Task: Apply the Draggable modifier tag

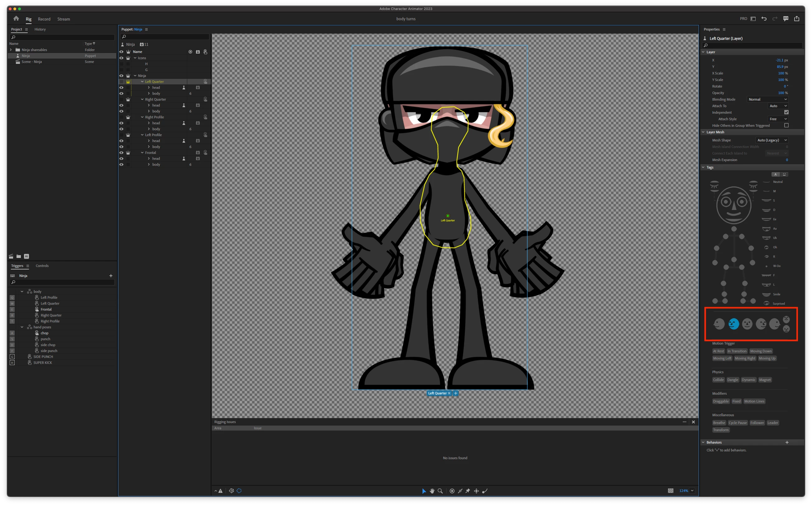Action: (x=720, y=401)
